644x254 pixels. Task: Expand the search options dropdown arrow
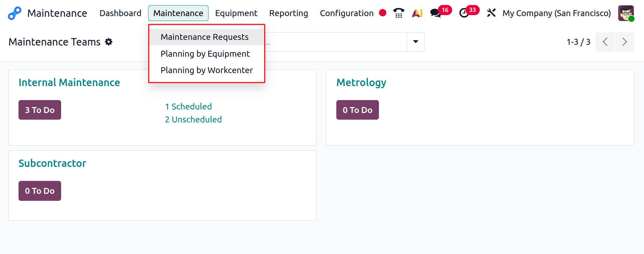pos(416,42)
